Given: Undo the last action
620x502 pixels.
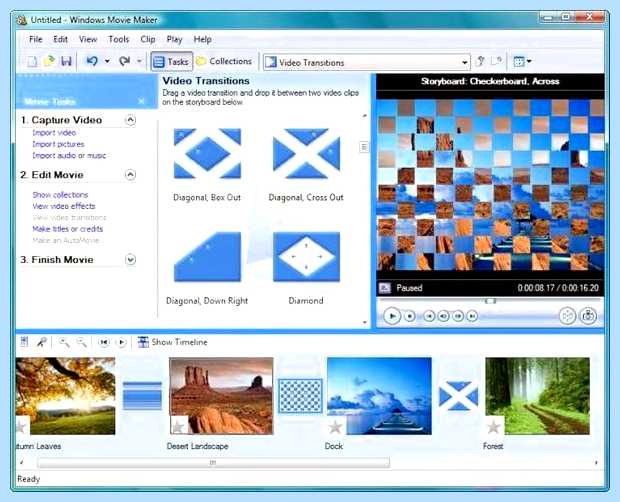Looking at the screenshot, I should click(92, 61).
